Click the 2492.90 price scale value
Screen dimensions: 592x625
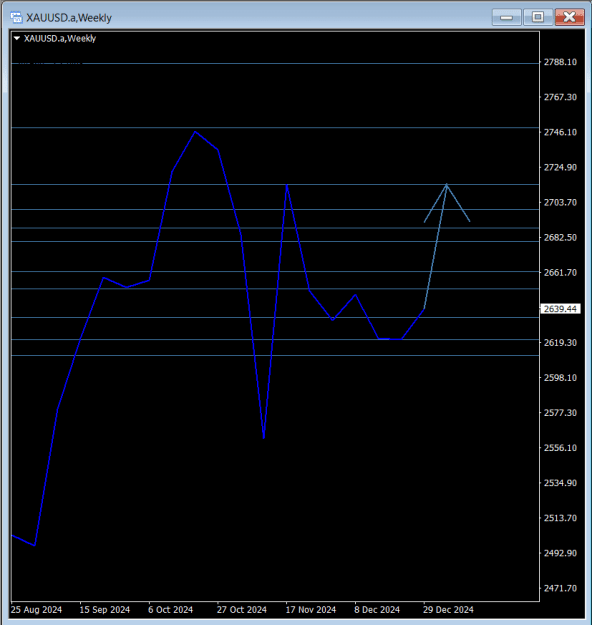tap(560, 553)
